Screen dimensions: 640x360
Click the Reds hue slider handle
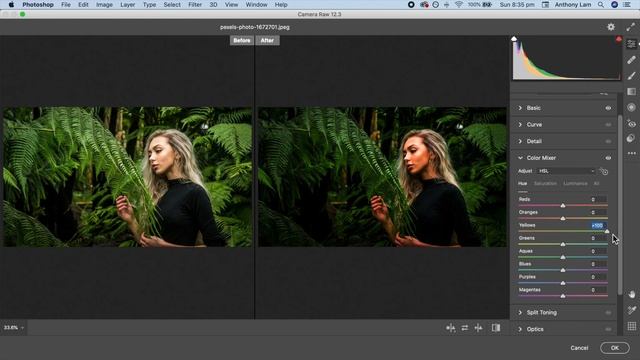click(x=563, y=205)
